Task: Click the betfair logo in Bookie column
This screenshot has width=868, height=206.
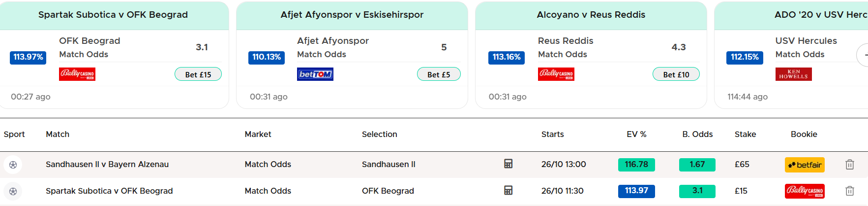Action: (805, 165)
